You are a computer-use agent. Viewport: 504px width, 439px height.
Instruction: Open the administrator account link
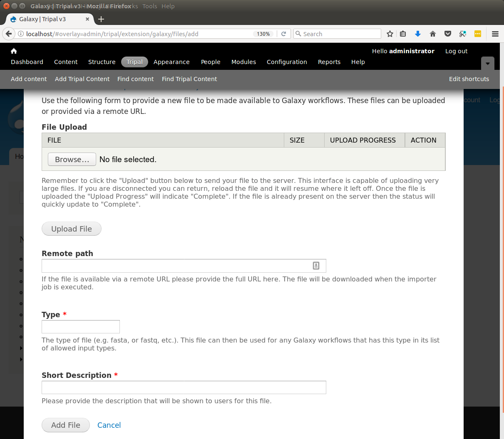pos(412,51)
